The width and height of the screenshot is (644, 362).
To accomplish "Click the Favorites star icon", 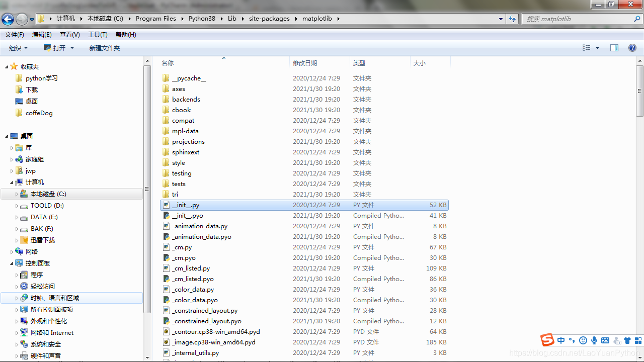I will [x=14, y=66].
